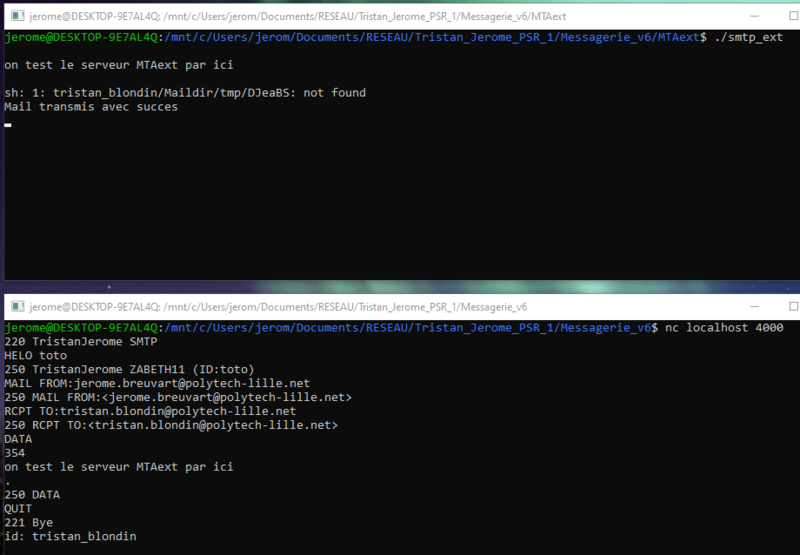The image size is (800, 555).
Task: Click the 'nc localhost 4000' command text
Action: click(x=722, y=328)
